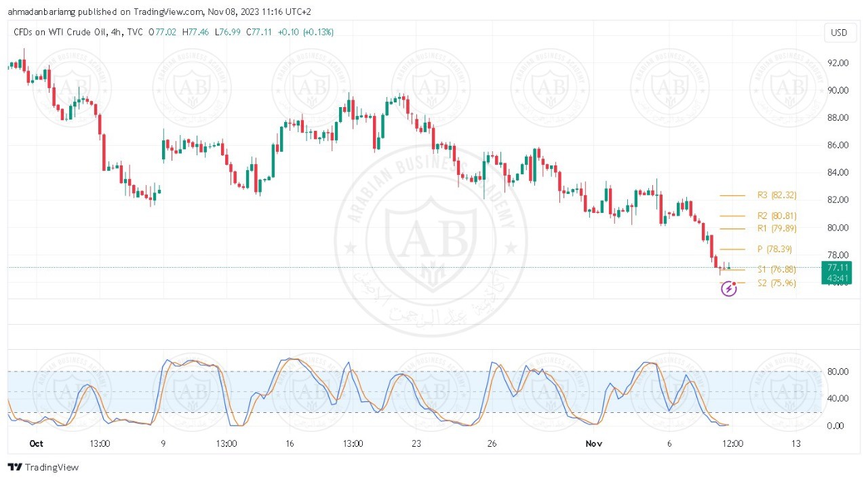This screenshot has height=480, width=868.
Task: Click the final 13 date label on time axis
Action: (x=796, y=443)
